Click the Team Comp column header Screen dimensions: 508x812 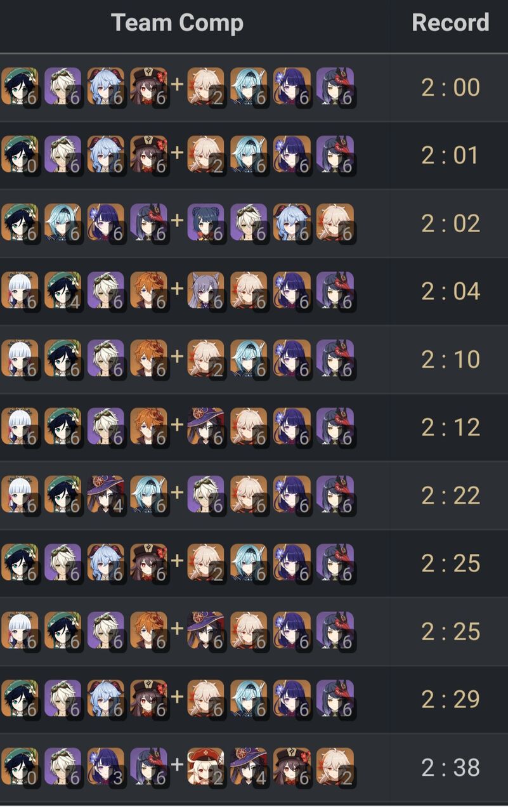(x=177, y=23)
